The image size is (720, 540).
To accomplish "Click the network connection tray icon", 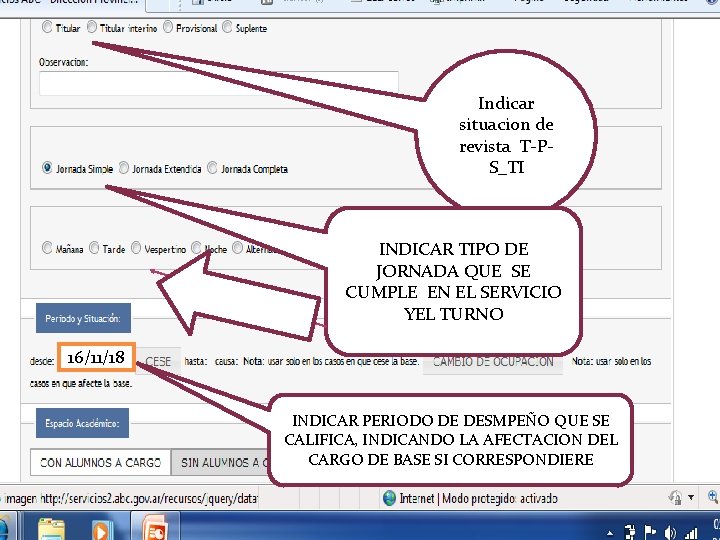I will [630, 533].
